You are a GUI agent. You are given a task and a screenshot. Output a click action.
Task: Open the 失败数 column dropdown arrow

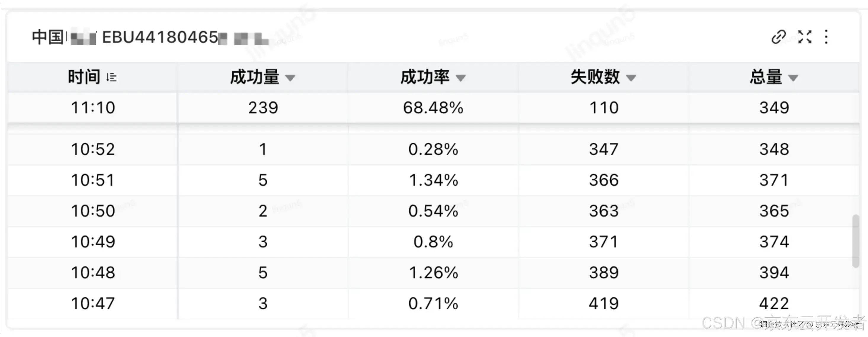tap(632, 78)
